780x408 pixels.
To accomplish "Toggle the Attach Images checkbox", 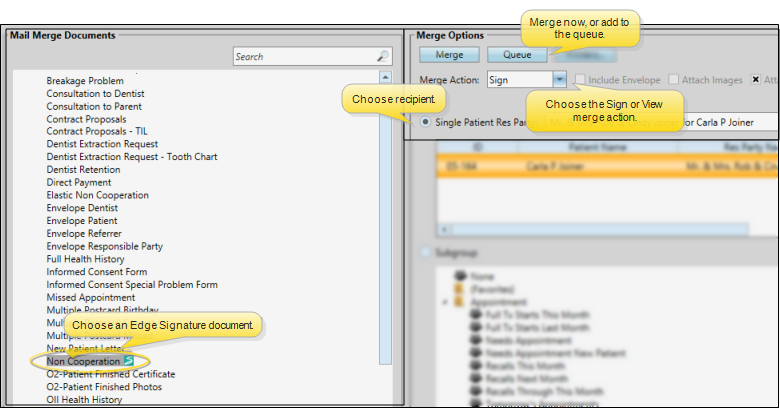I will (x=675, y=79).
